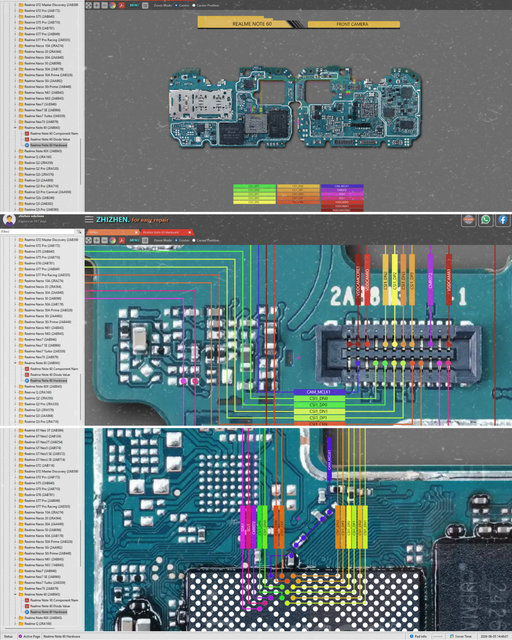Click the CSI1_DP1 yellow-green legend label
The image size is (512, 640).
[x=319, y=418]
